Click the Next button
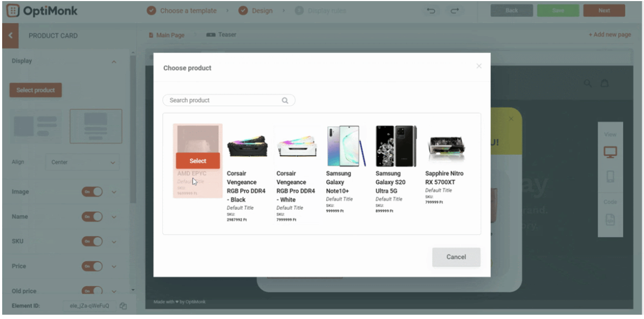 (x=604, y=11)
